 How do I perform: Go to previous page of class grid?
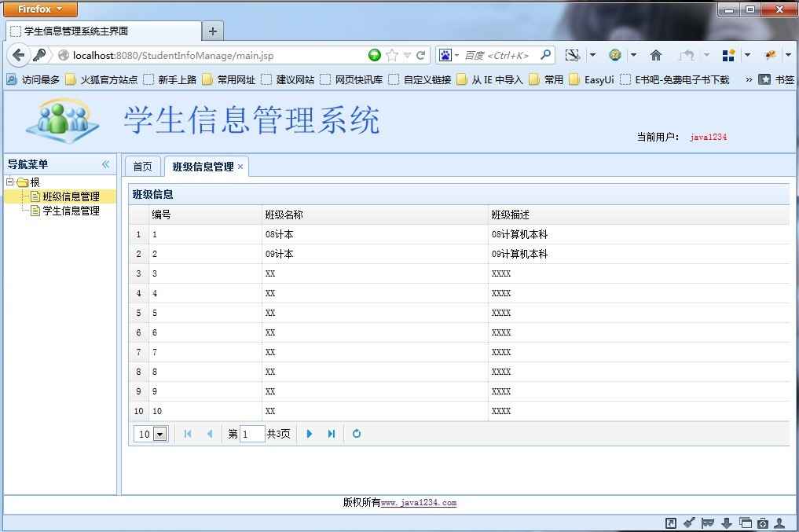point(210,434)
